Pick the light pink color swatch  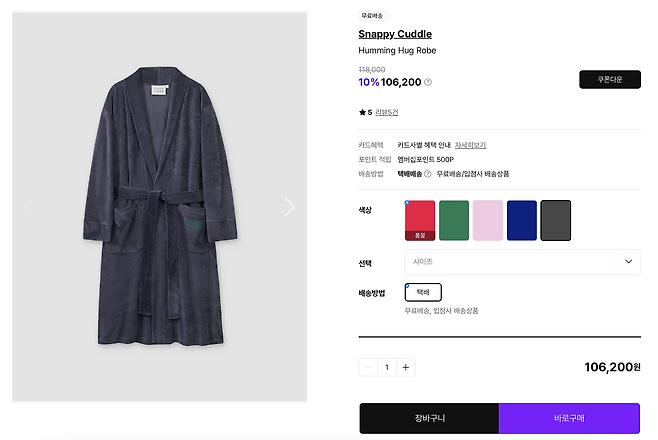488,220
